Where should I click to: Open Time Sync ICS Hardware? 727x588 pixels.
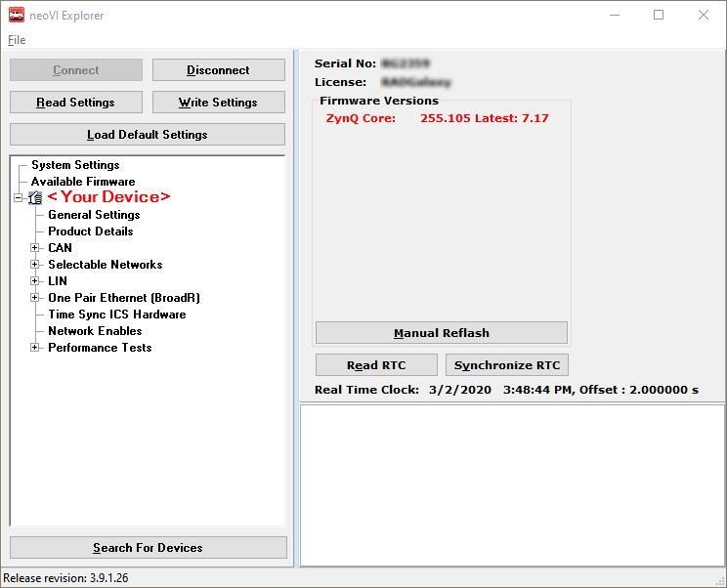tap(117, 315)
